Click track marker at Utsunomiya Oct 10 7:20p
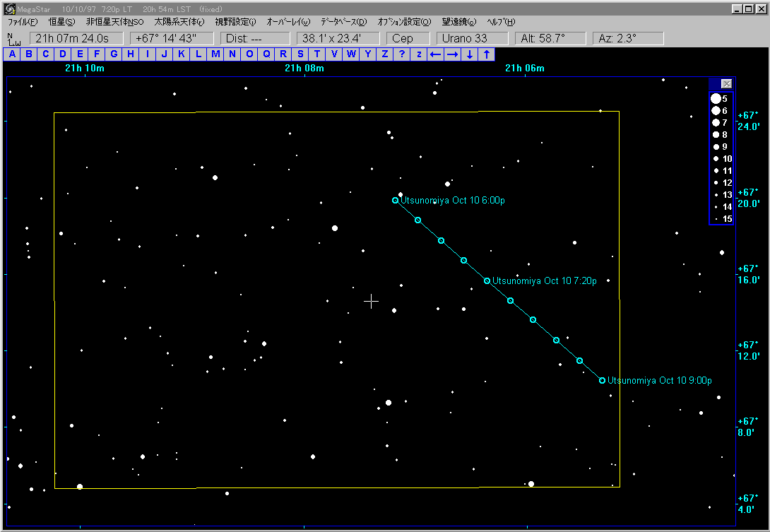Screen dimensions: 770x532 tap(487, 281)
